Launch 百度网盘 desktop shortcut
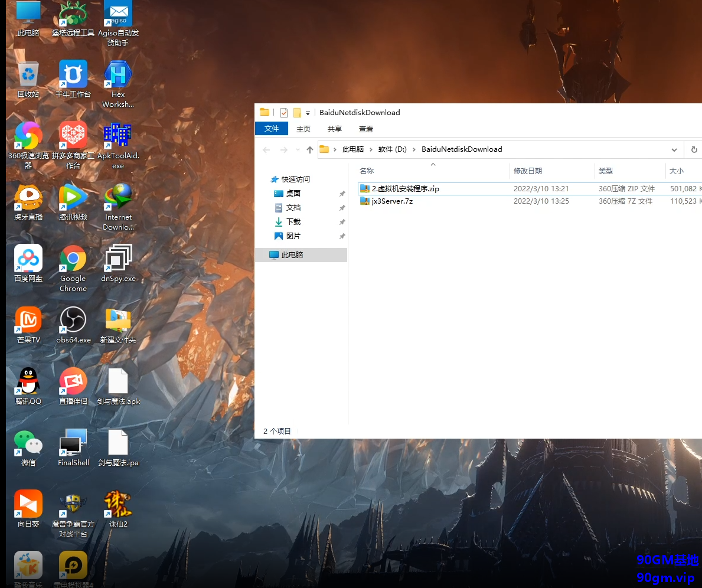Viewport: 702px width, 588px height. [x=28, y=264]
